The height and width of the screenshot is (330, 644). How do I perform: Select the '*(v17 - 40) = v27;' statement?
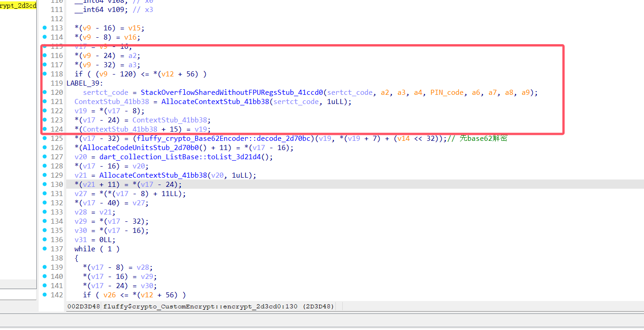point(112,203)
